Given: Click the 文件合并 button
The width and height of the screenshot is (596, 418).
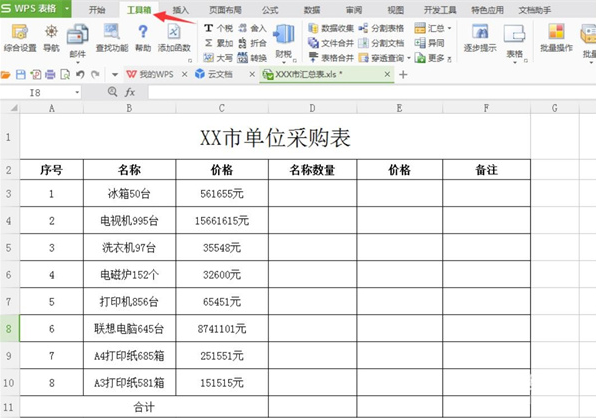Looking at the screenshot, I should tap(331, 43).
